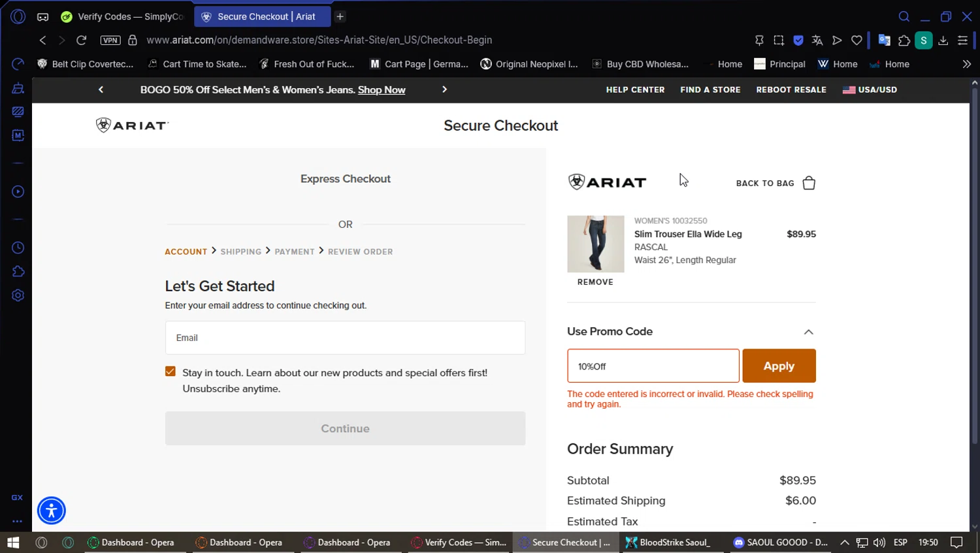Screen dimensions: 980x553
Task: Open sidebar extensions cube icon
Action: [18, 271]
